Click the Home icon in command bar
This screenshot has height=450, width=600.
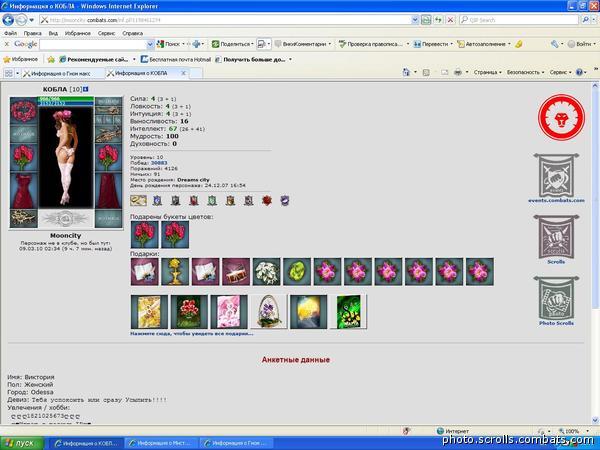pos(406,72)
